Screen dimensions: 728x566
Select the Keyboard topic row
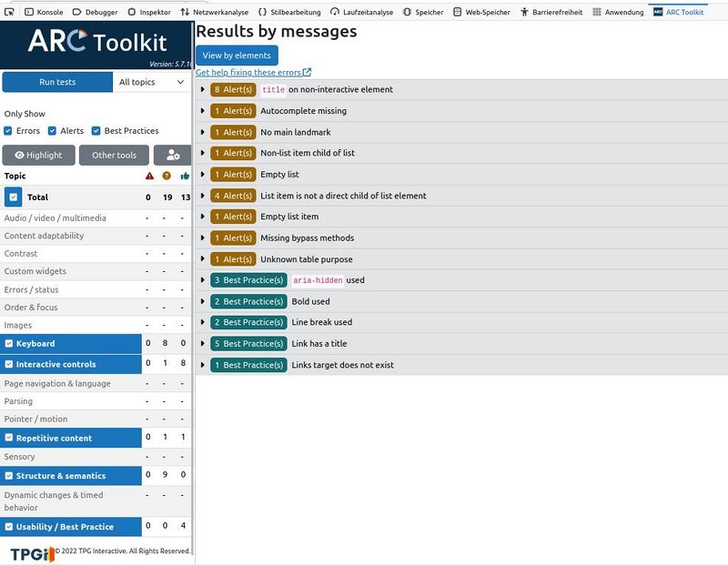point(71,344)
